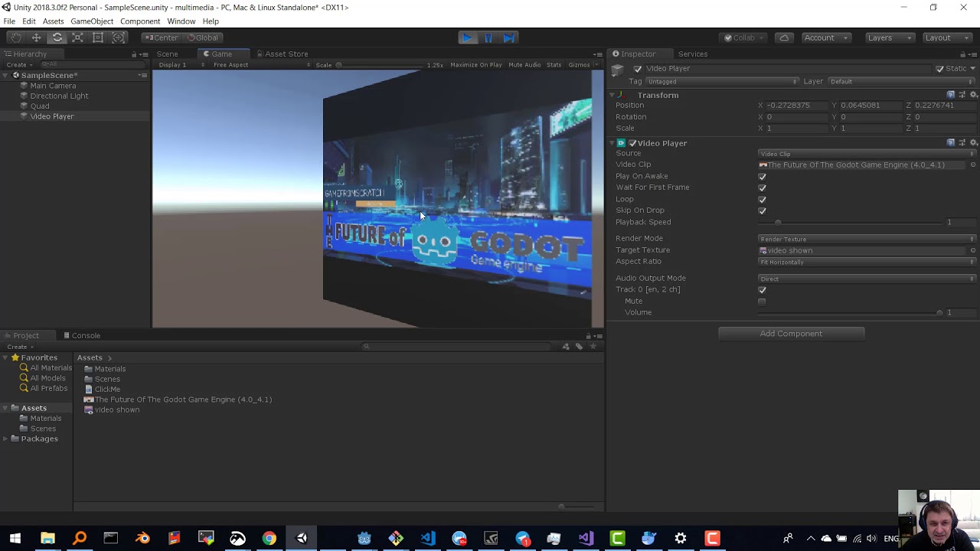The width and height of the screenshot is (980, 551).
Task: Open Audio Output Mode dropdown
Action: (867, 279)
